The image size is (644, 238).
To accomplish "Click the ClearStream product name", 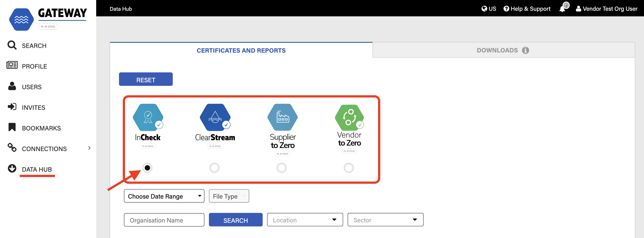I will tap(215, 137).
